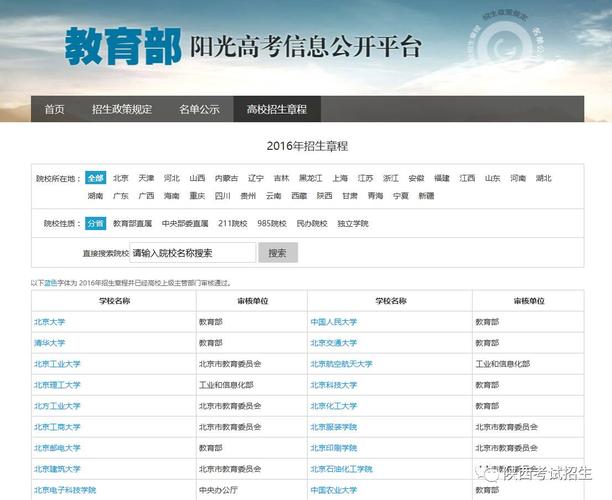Filter by 985院校 school type
The width and height of the screenshot is (612, 500).
coord(272,223)
